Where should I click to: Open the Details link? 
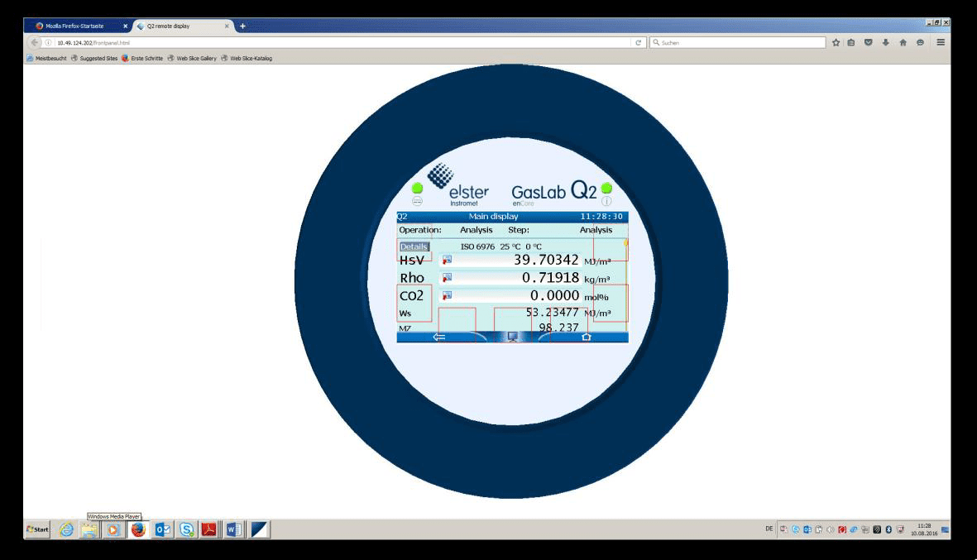(x=414, y=246)
